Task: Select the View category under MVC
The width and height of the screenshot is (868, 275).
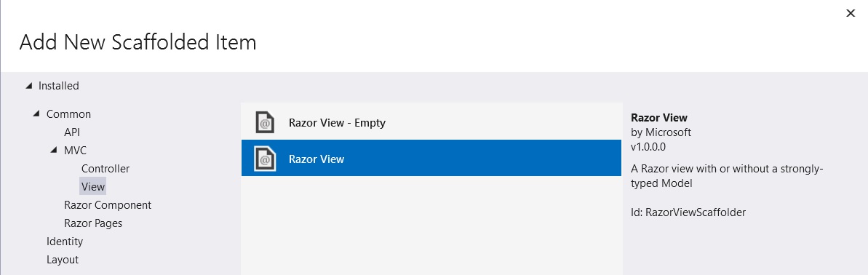Action: pyautogui.click(x=93, y=187)
